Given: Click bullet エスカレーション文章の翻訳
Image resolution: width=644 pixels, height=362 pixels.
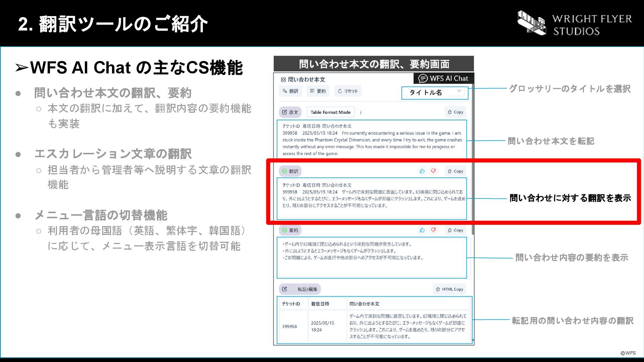Looking at the screenshot, I should coord(113,154).
